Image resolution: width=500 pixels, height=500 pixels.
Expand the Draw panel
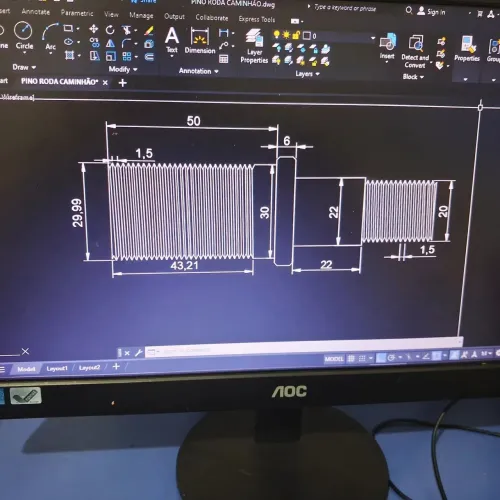tap(24, 67)
